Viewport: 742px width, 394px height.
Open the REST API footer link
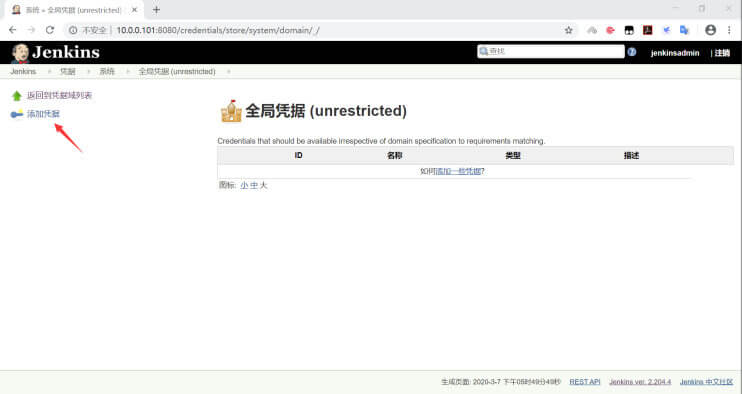pyautogui.click(x=584, y=382)
